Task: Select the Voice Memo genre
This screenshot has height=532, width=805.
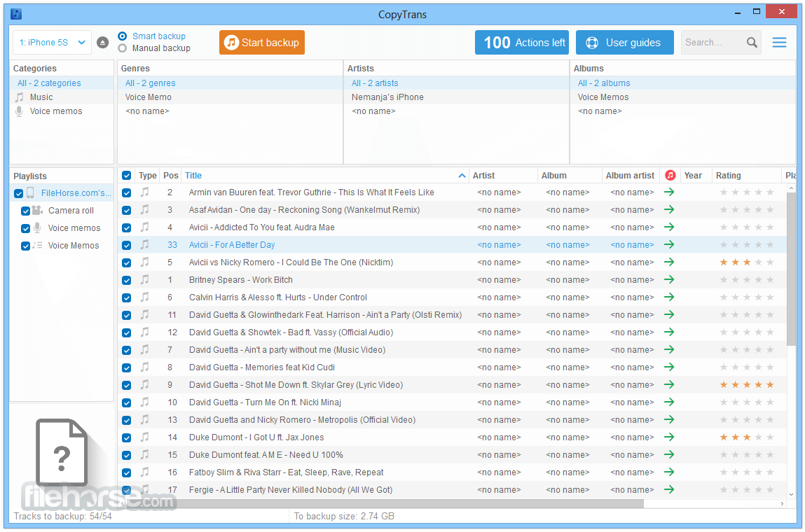Action: click(x=230, y=97)
